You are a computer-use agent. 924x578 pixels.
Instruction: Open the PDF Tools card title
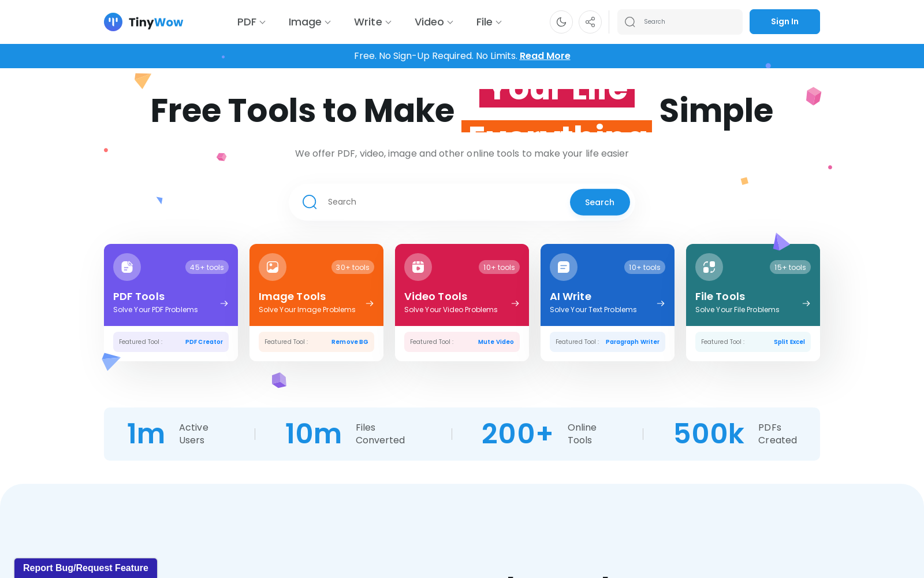139,297
